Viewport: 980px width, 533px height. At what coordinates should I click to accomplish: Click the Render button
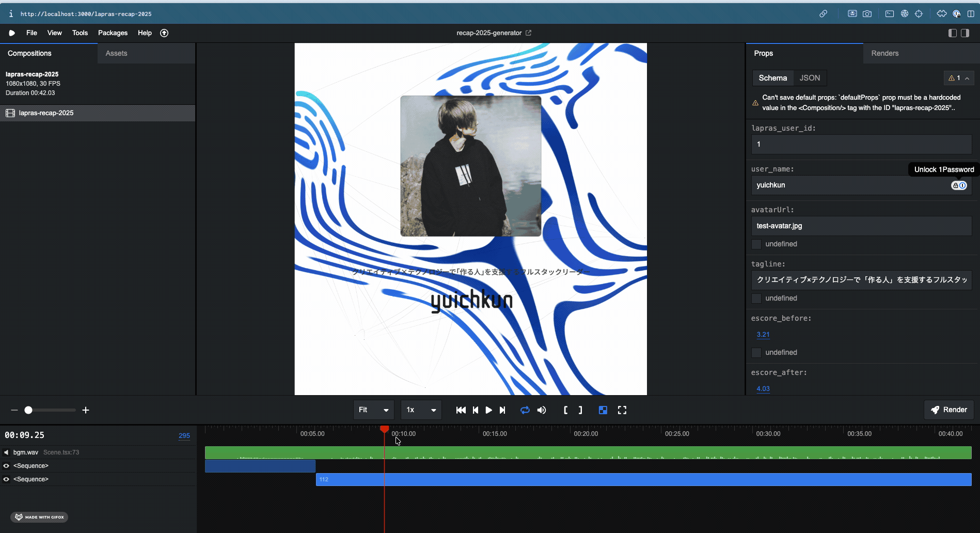pos(949,410)
